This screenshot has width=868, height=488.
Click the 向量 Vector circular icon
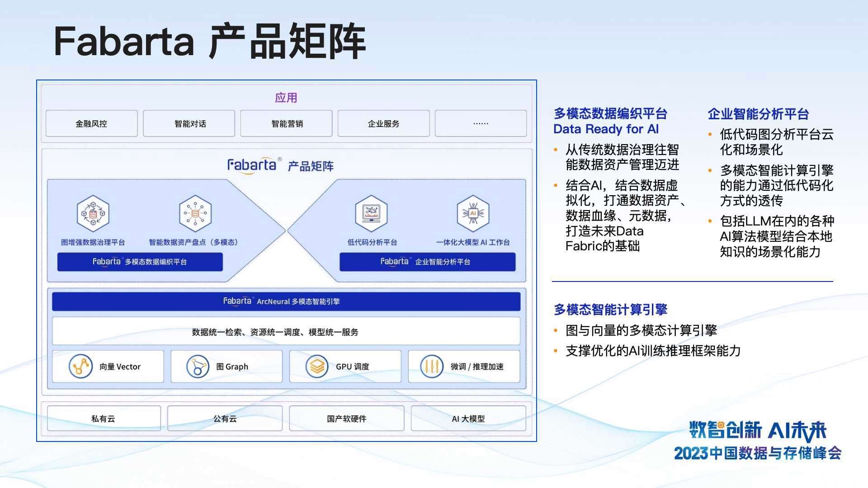[x=80, y=366]
